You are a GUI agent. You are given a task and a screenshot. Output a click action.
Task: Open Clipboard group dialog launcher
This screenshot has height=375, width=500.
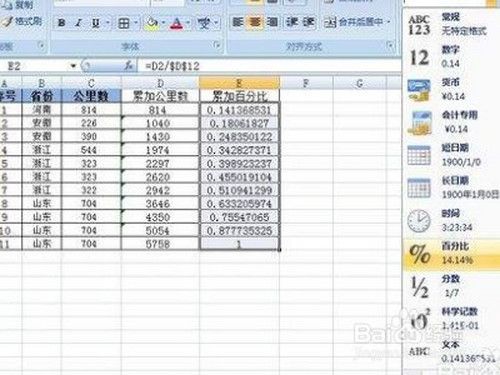[x=42, y=45]
